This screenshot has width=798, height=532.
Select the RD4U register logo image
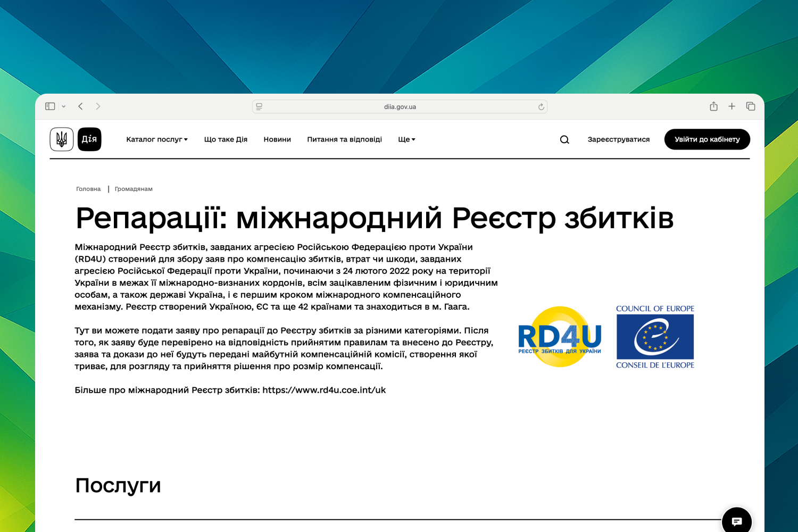coord(560,337)
